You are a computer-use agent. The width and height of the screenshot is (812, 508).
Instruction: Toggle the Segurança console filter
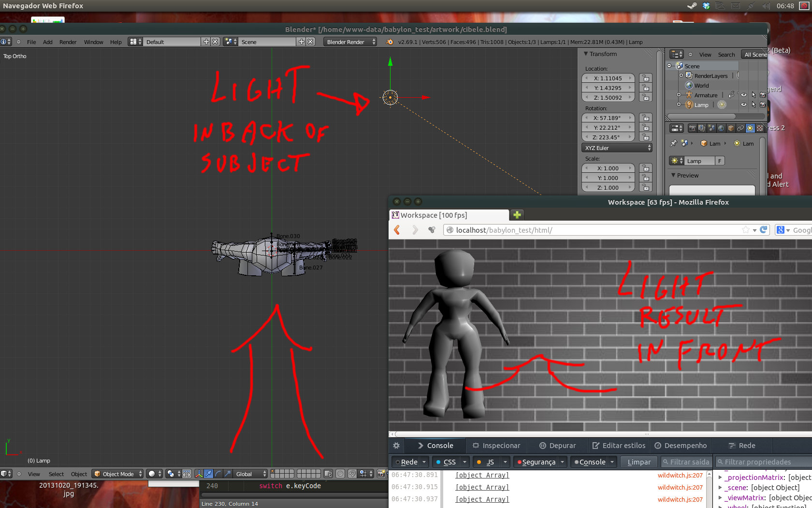[x=536, y=462]
